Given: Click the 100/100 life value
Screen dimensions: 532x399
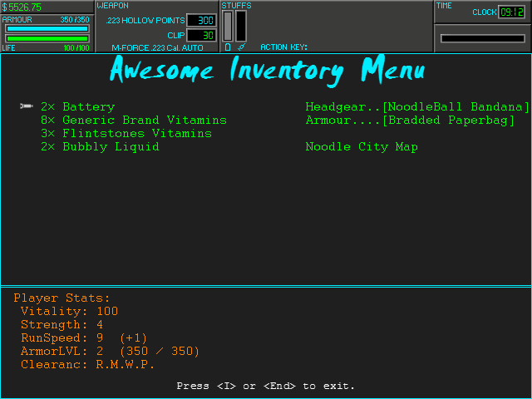Looking at the screenshot, I should click(76, 48).
